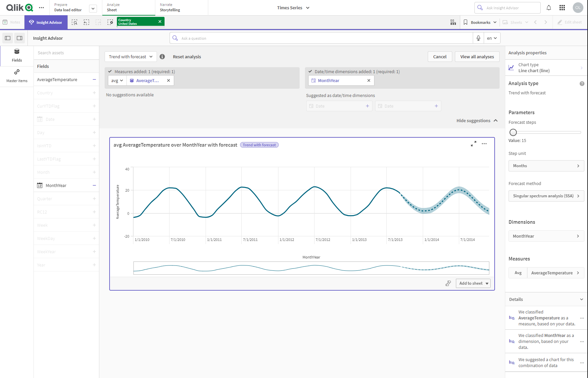Collapse the Hide suggestions section
Viewport: 588px width, 378px height.
click(477, 120)
